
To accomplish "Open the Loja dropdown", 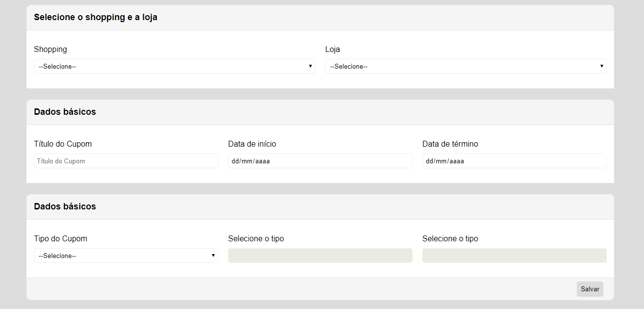I will coord(466,66).
